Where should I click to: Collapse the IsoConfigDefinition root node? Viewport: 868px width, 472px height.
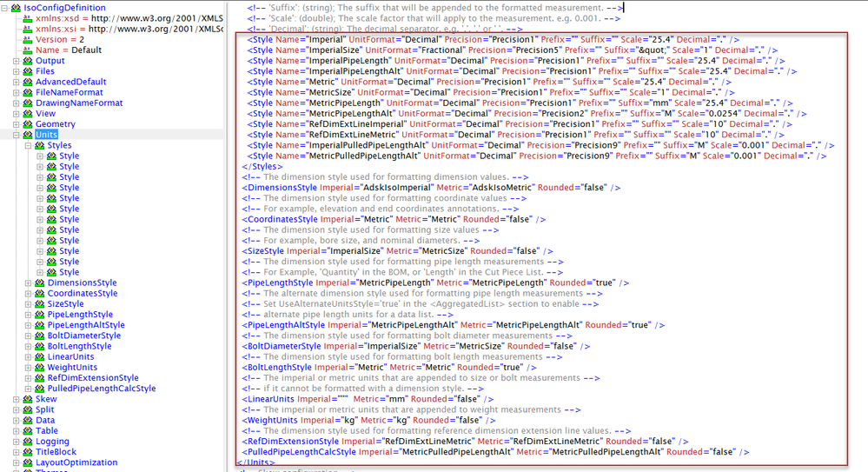pyautogui.click(x=4, y=8)
